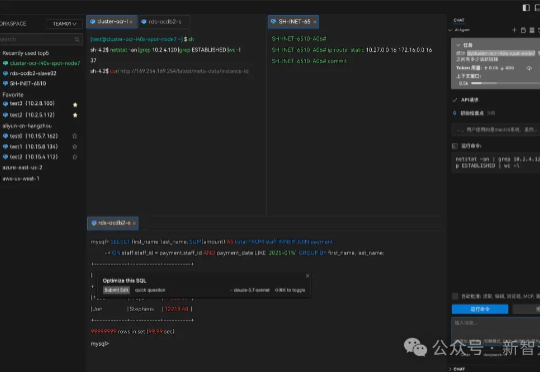Collapse the 任务 task card chevron
The image size is (540, 372).
coord(458,45)
